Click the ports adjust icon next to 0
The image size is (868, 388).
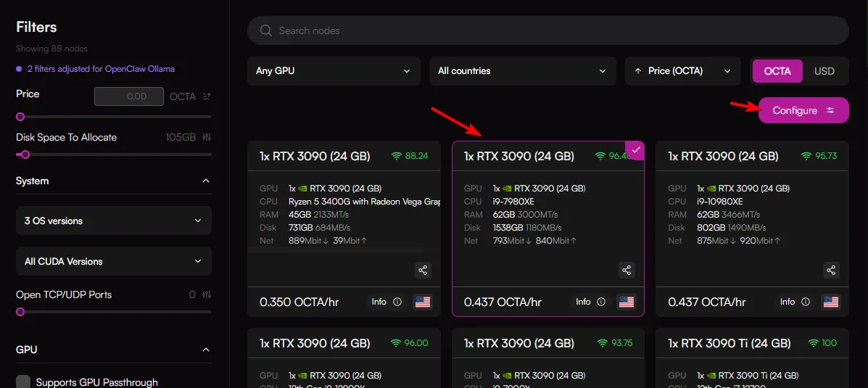click(x=207, y=294)
